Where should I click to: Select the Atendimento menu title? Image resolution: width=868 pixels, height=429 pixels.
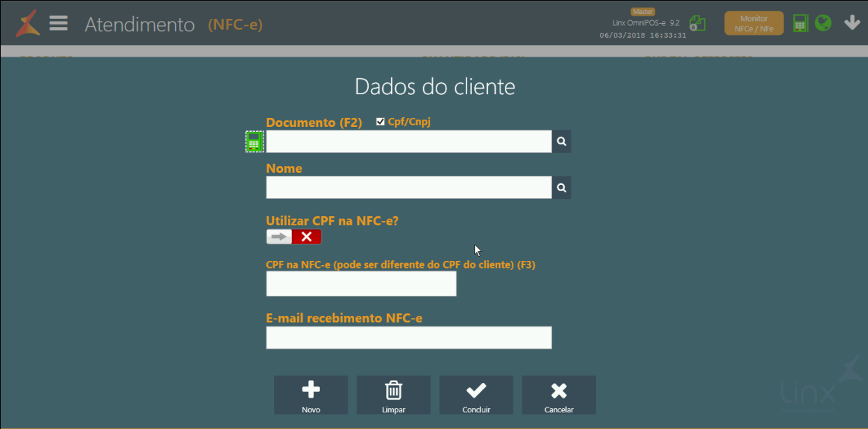[x=139, y=24]
